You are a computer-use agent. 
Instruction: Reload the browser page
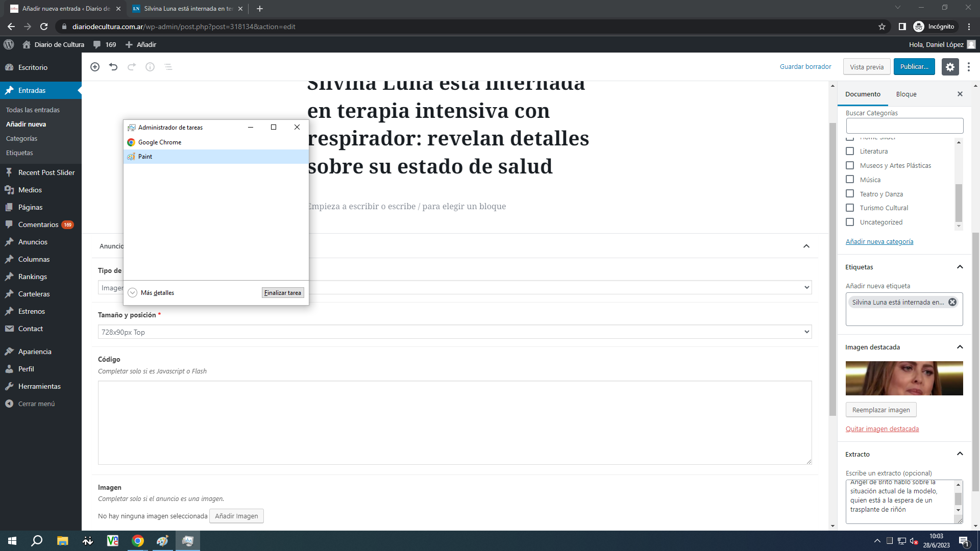(44, 27)
